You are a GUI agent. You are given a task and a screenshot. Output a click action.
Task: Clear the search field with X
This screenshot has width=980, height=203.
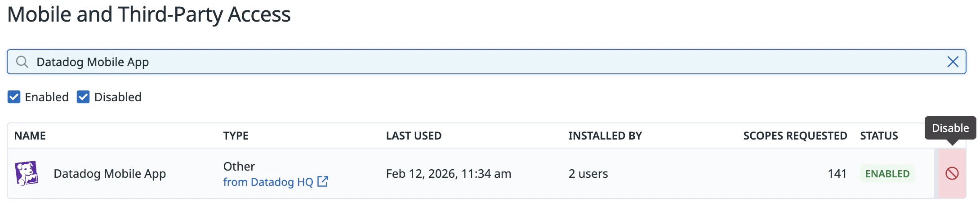pyautogui.click(x=953, y=62)
